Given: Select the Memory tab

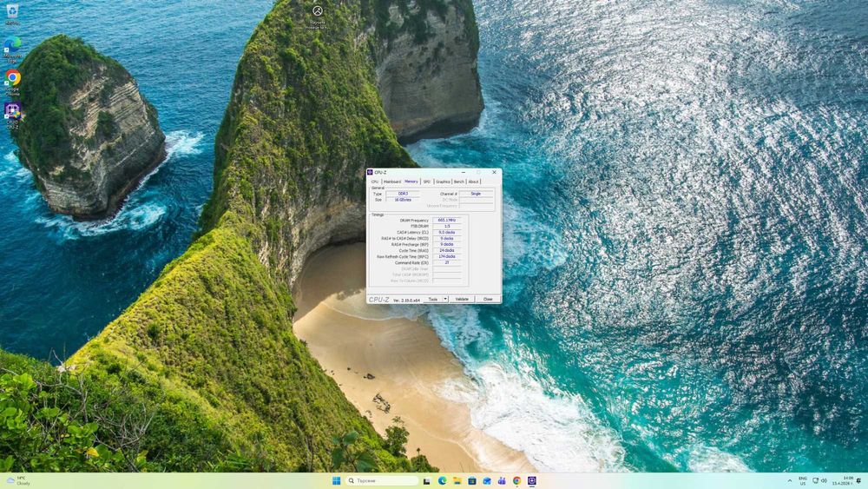Looking at the screenshot, I should (x=411, y=181).
